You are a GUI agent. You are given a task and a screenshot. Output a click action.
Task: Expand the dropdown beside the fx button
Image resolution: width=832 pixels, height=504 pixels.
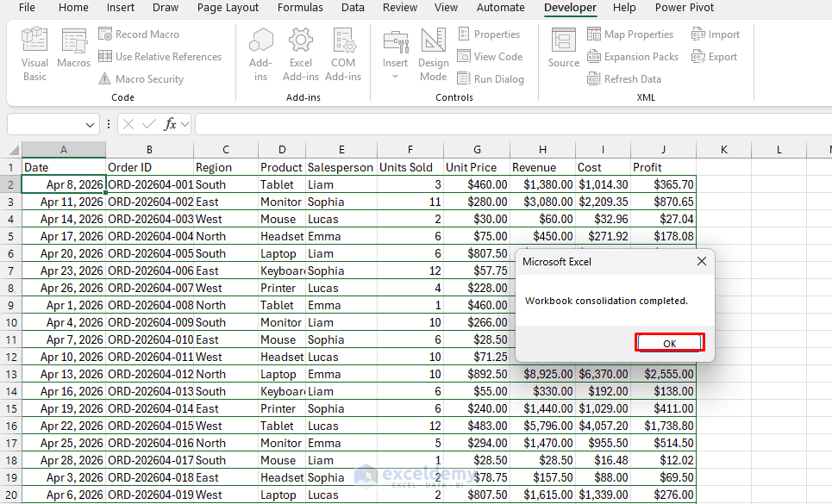pos(185,125)
